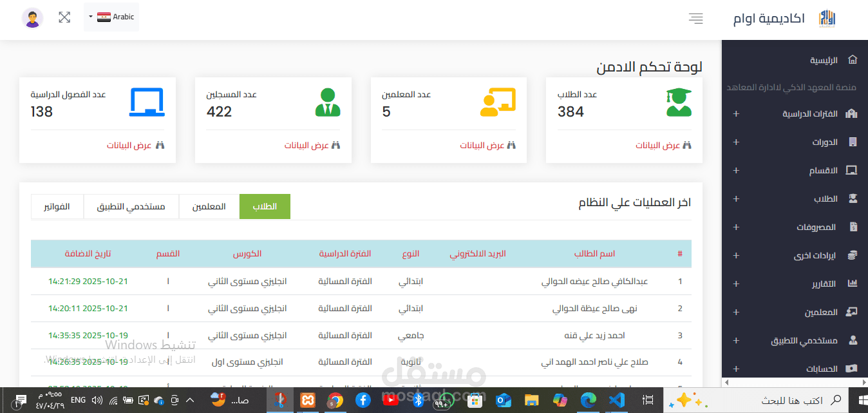The height and width of the screenshot is (413, 868).
Task: Click the green graduate icon on عدد الطلاب card
Action: coord(679,102)
